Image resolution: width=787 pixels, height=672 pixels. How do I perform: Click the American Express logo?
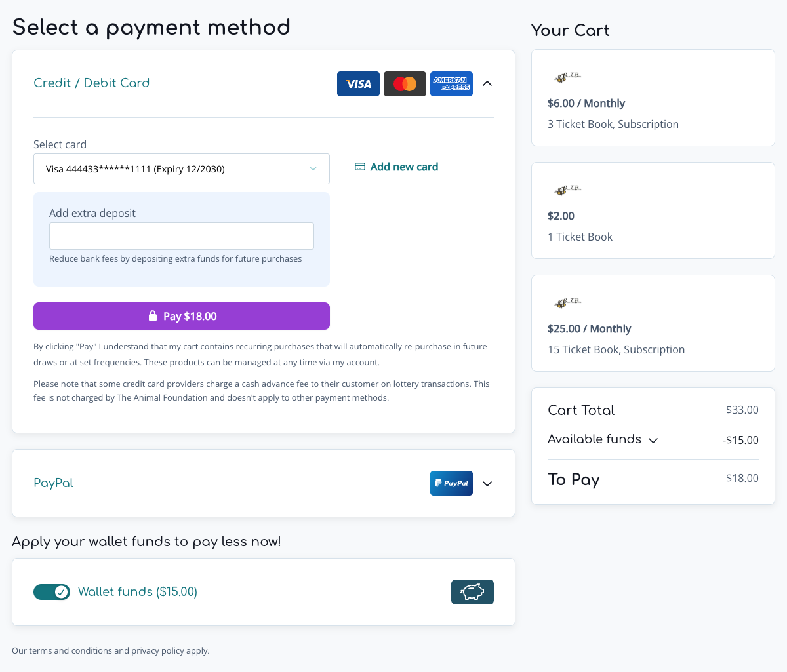451,84
